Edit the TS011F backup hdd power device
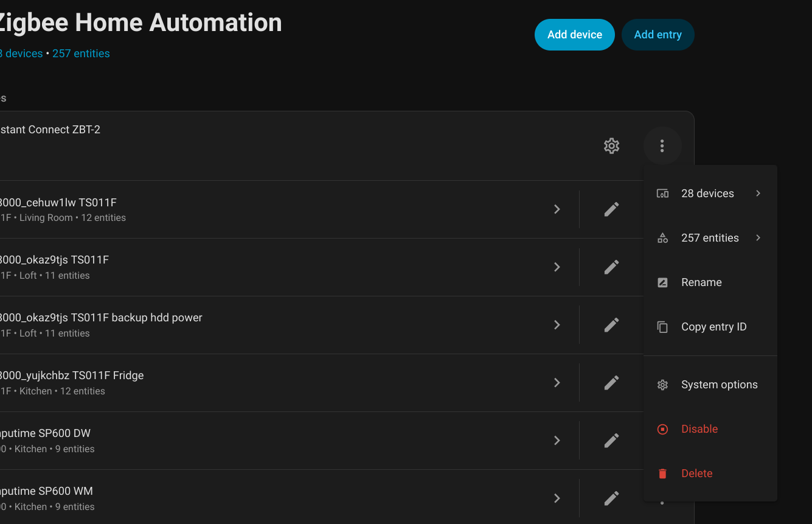Screen dimensions: 812x524 click(x=611, y=324)
